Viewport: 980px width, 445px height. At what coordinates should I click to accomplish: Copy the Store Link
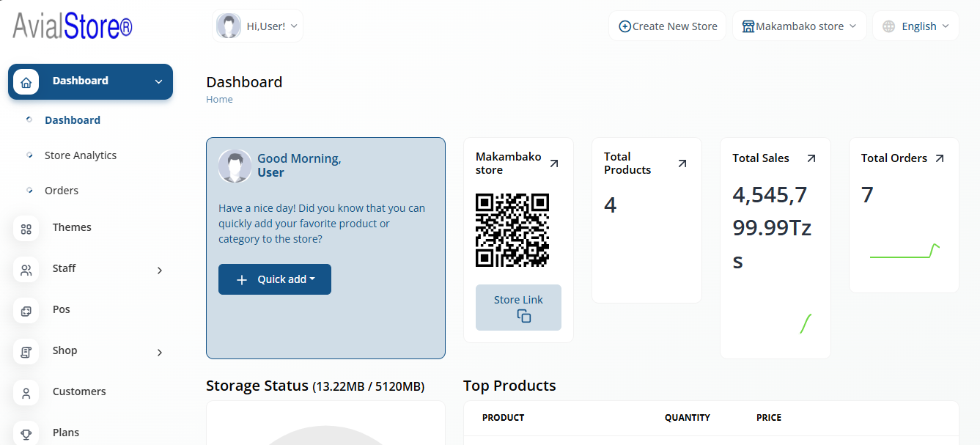click(x=518, y=307)
